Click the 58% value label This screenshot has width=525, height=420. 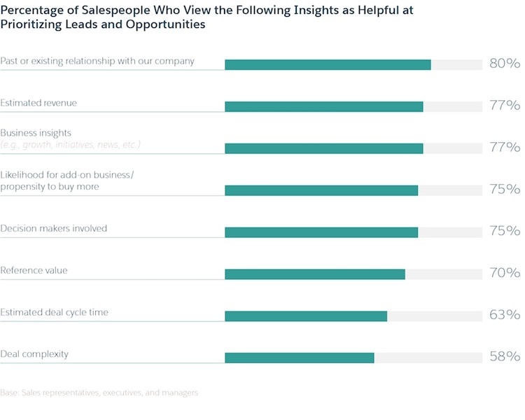tap(504, 357)
